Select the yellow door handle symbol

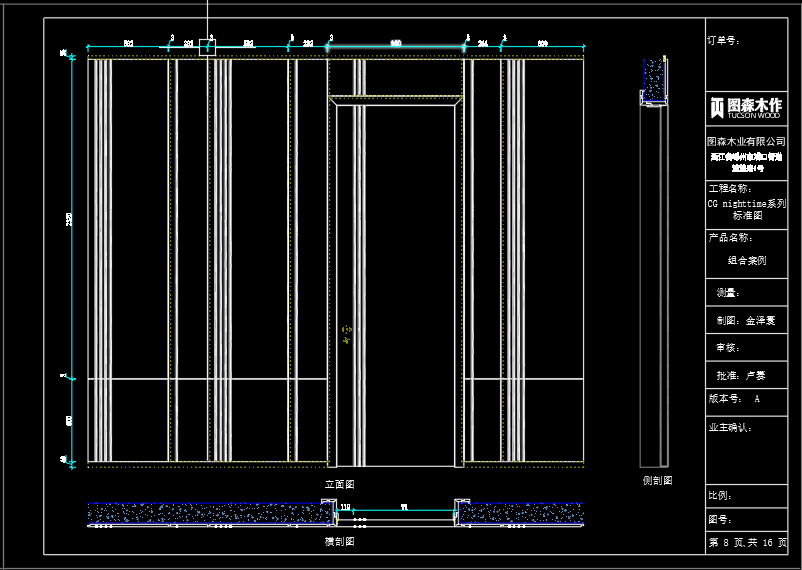point(347,334)
